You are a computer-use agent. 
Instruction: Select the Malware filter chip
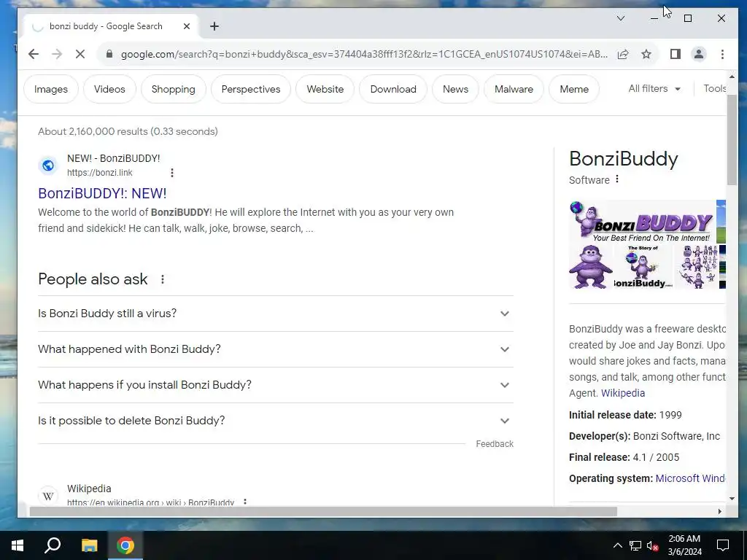[514, 89]
